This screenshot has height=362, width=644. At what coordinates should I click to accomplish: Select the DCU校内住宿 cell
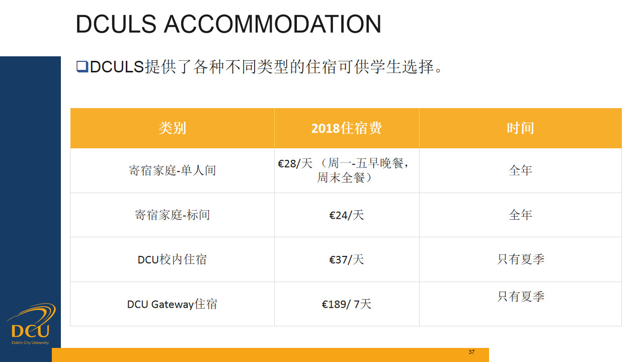172,259
